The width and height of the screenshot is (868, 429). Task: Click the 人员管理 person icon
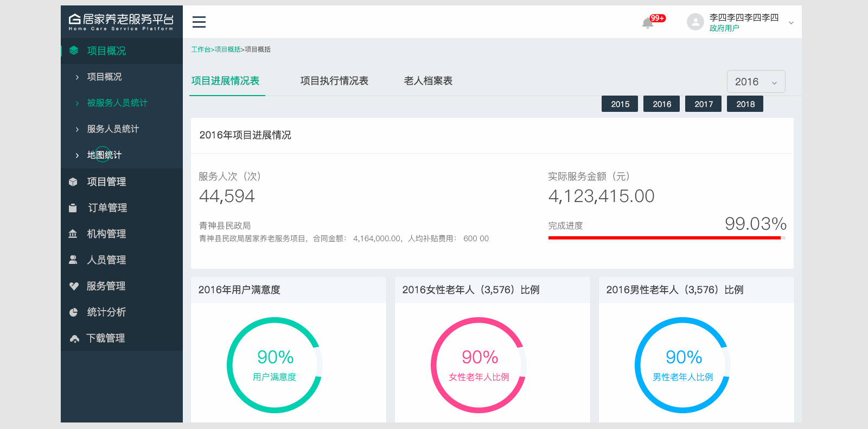click(73, 260)
